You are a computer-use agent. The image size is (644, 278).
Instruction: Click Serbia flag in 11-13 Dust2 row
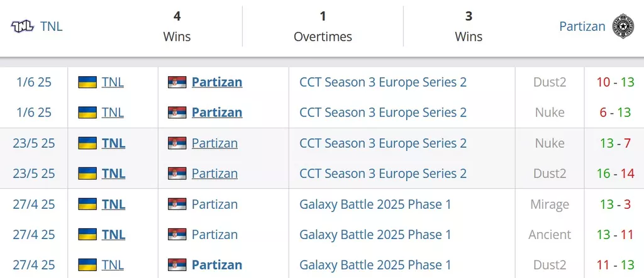pyautogui.click(x=177, y=265)
